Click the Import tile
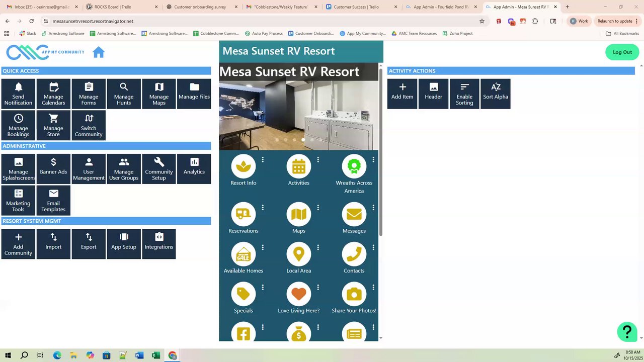The image size is (644, 362). tap(53, 244)
